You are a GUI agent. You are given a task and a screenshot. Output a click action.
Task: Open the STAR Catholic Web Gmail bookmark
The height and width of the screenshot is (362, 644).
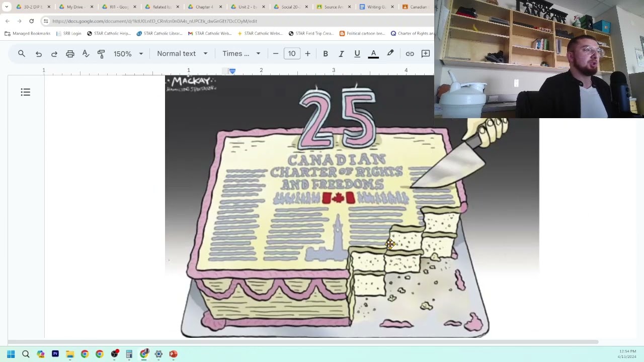pos(209,34)
